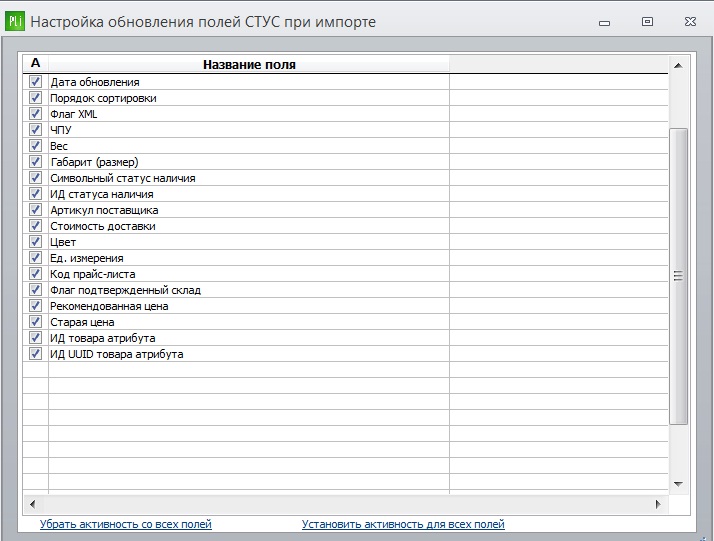Select the Старая цена row text
The height and width of the screenshot is (541, 714).
[82, 322]
